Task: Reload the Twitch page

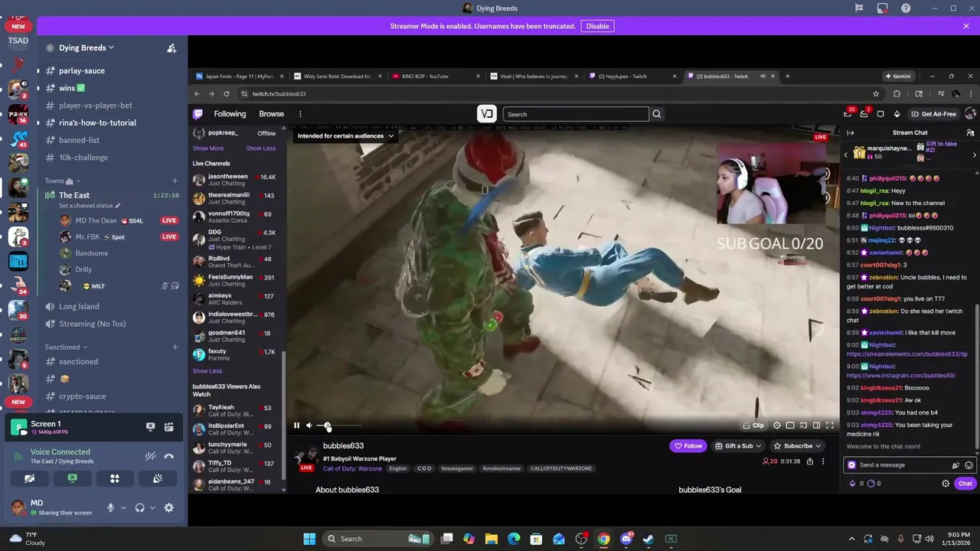Action: click(227, 94)
